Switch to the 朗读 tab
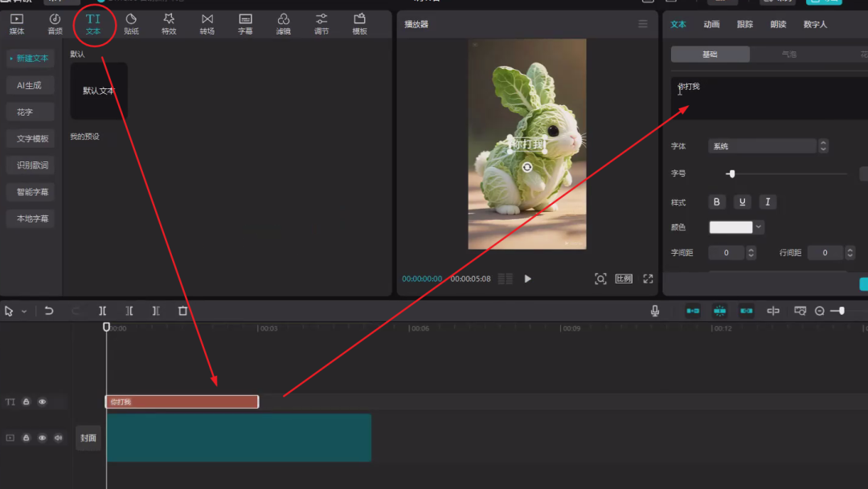Screen dimensions: 868x489 point(778,24)
